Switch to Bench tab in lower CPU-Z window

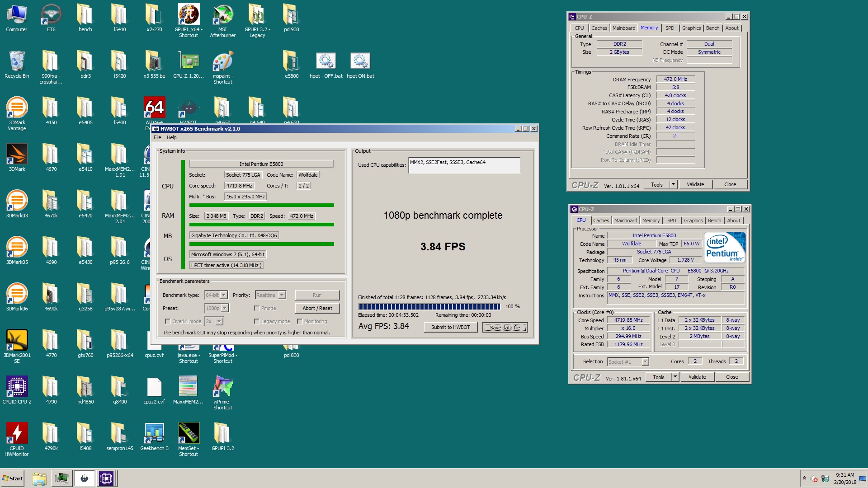pyautogui.click(x=714, y=221)
